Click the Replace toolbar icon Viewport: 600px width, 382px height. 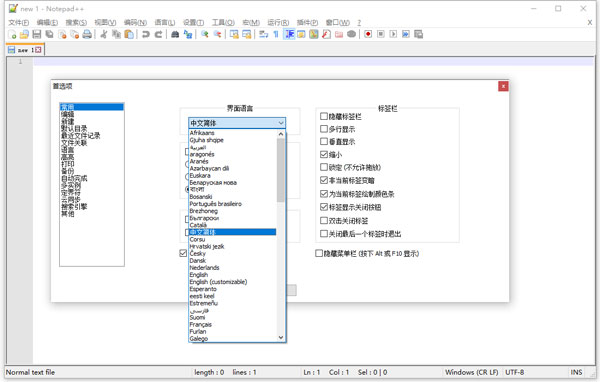pyautogui.click(x=188, y=34)
